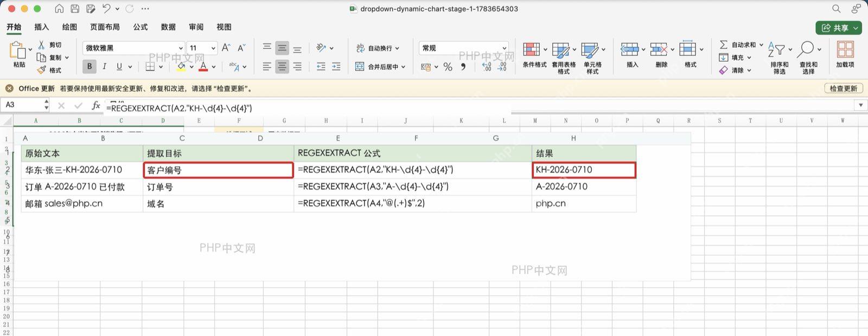Increase font size with the larger A icon
Image resolution: width=868 pixels, height=336 pixels.
click(x=226, y=48)
